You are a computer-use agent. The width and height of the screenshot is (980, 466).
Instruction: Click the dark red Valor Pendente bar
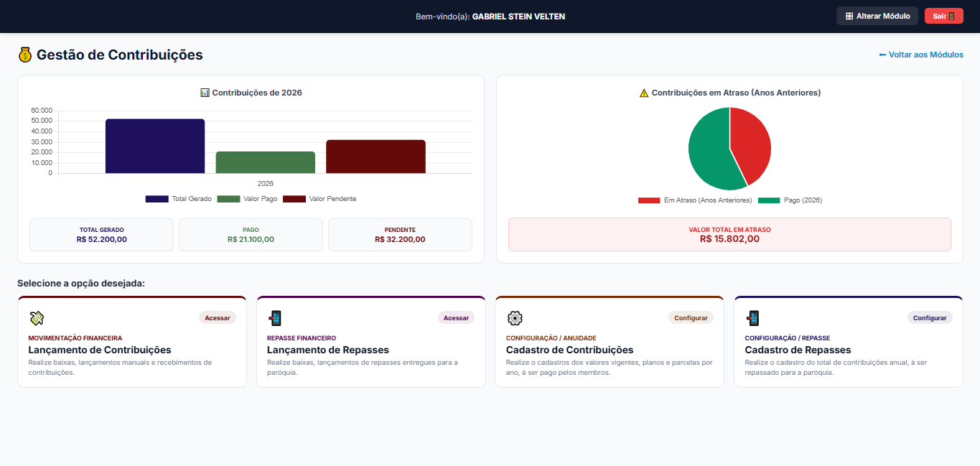375,157
